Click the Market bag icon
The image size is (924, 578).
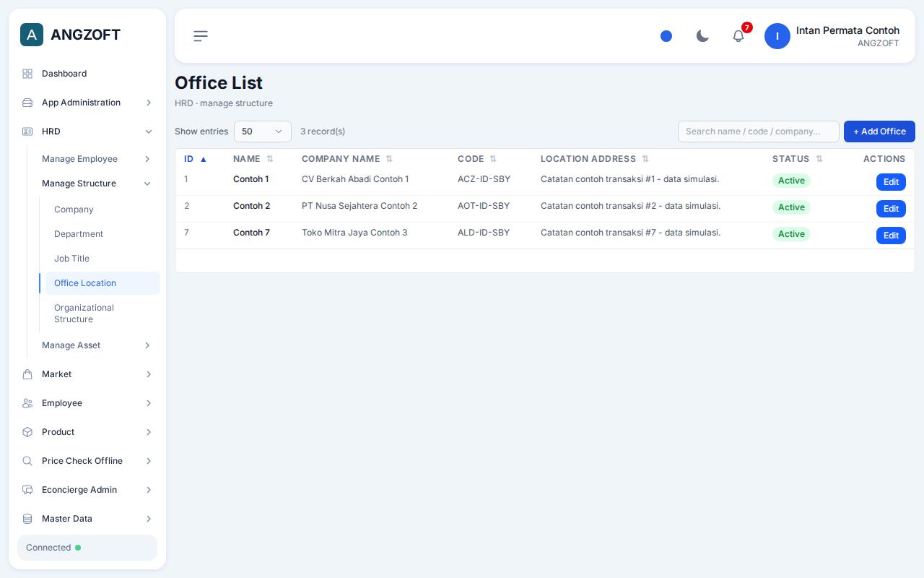click(x=27, y=374)
